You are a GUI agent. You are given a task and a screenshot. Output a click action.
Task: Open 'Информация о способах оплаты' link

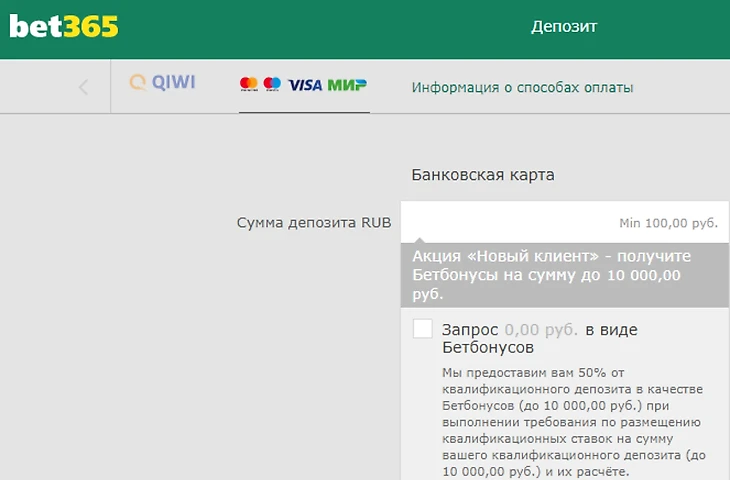coord(522,87)
